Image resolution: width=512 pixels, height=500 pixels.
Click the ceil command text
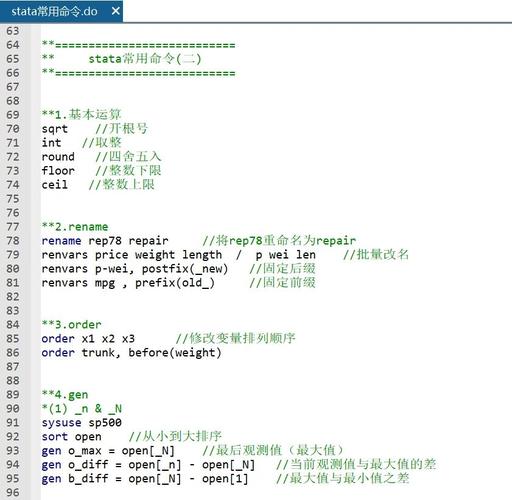(55, 185)
